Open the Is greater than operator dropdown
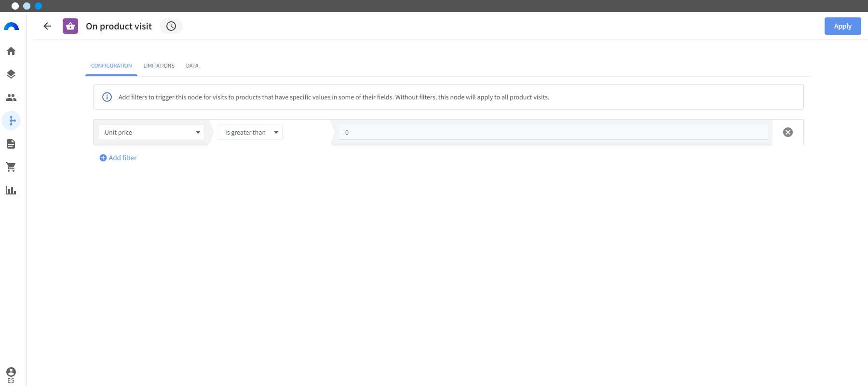Screen dimensions: 868x386 [x=251, y=132]
